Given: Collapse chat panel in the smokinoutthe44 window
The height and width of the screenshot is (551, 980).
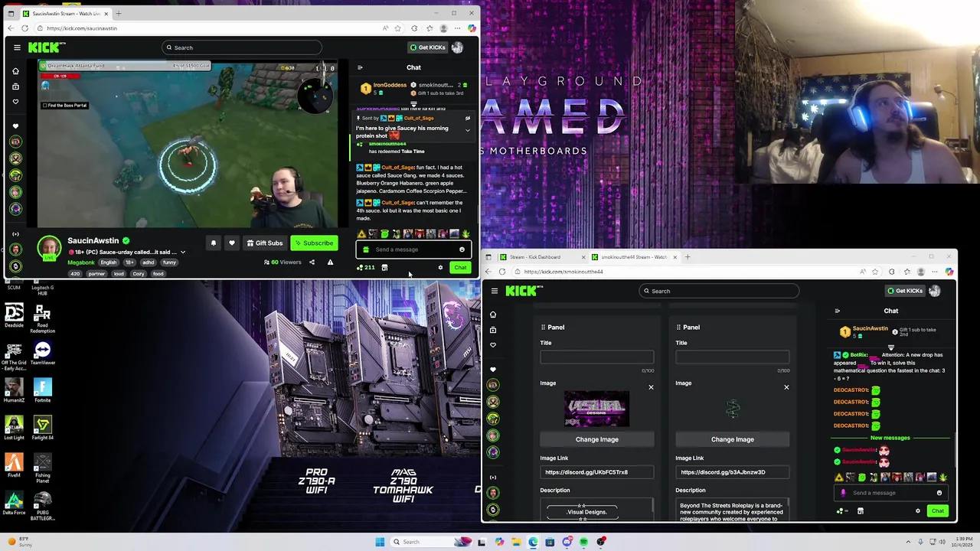Looking at the screenshot, I should [x=838, y=311].
